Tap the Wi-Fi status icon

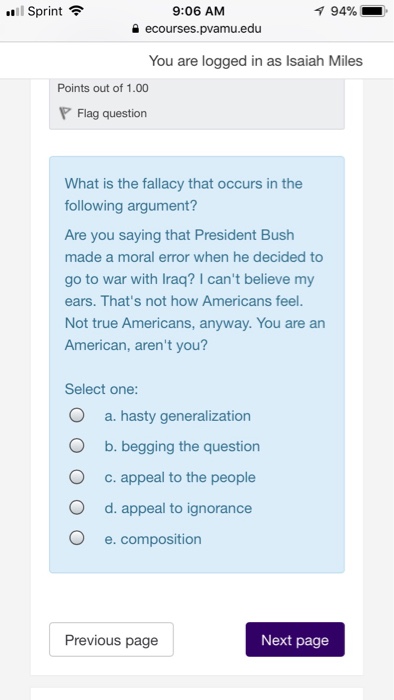pyautogui.click(x=76, y=11)
